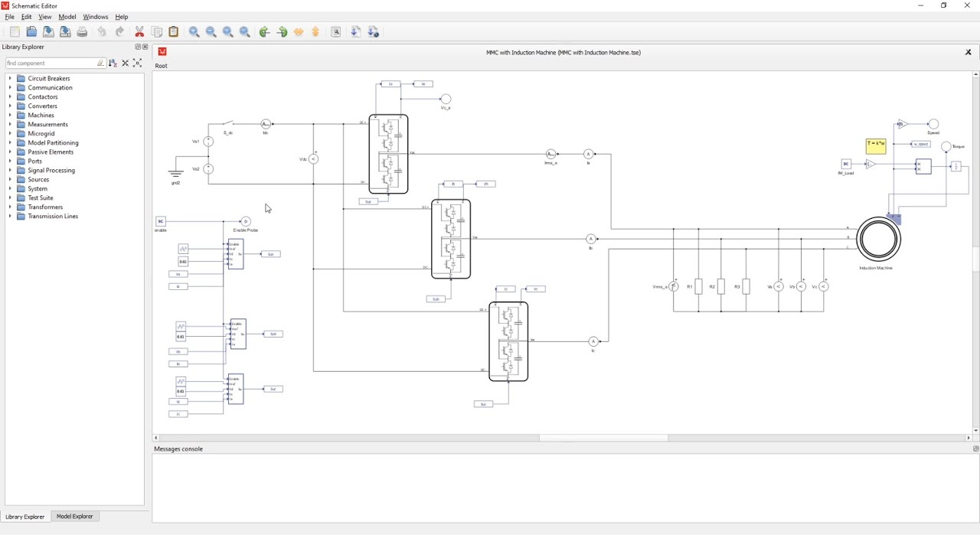Viewport: 980px width, 551px height.
Task: Select System in library tree
Action: click(38, 189)
